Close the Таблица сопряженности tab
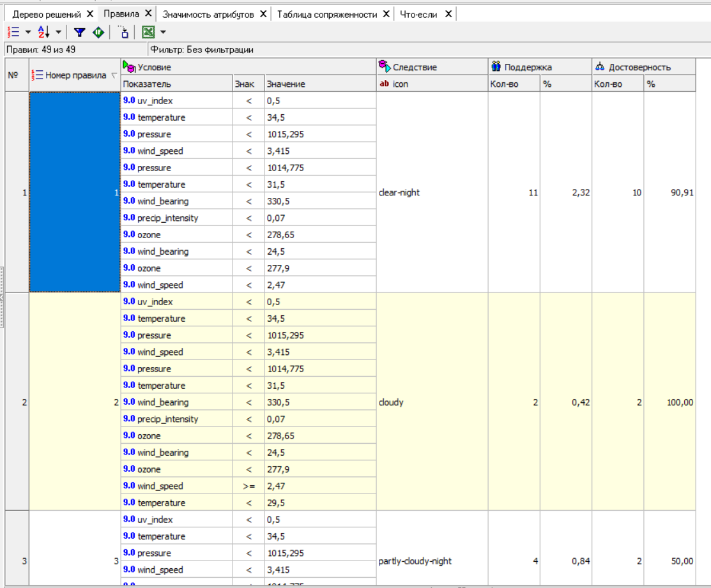711x588 pixels. click(x=386, y=14)
